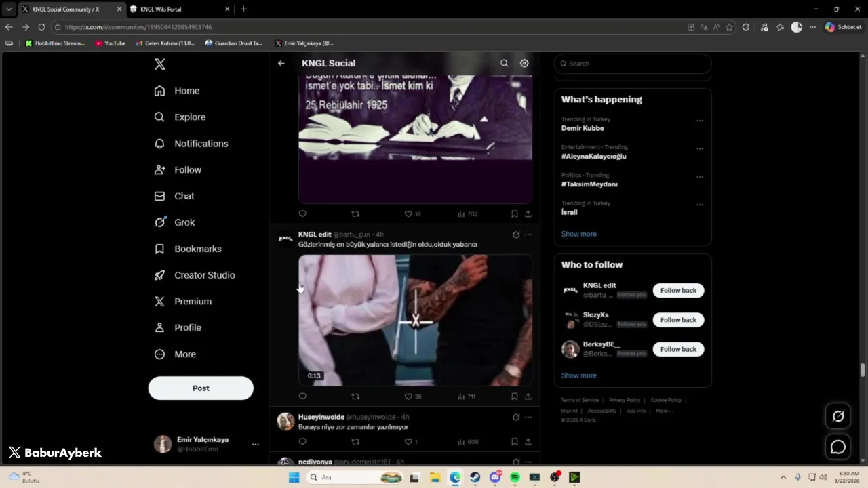Open KNGL Social community settings gear

[524, 63]
